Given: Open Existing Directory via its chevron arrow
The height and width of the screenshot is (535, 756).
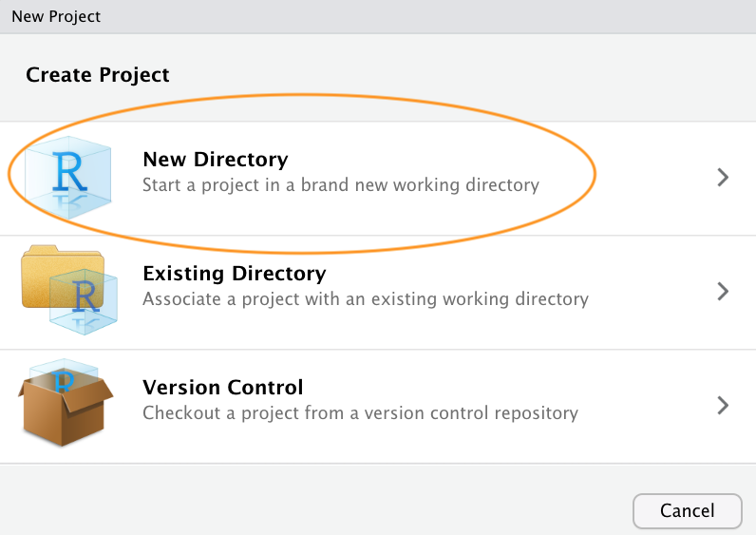Looking at the screenshot, I should click(x=723, y=291).
